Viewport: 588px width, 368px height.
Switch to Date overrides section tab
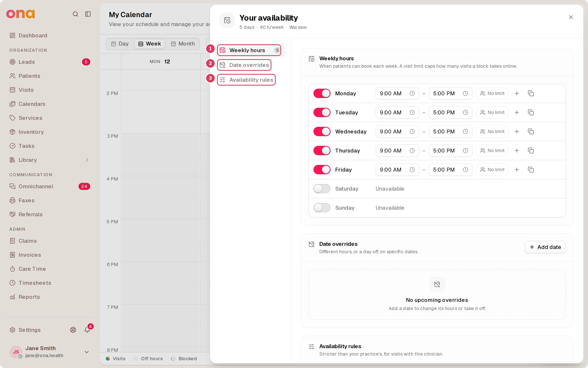click(244, 65)
